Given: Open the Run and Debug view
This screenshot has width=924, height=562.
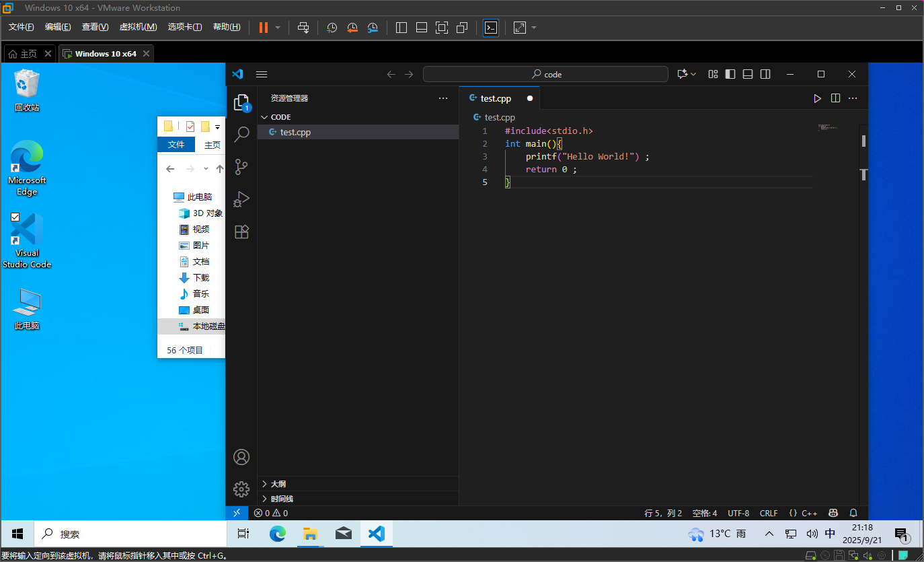Looking at the screenshot, I should [x=241, y=199].
